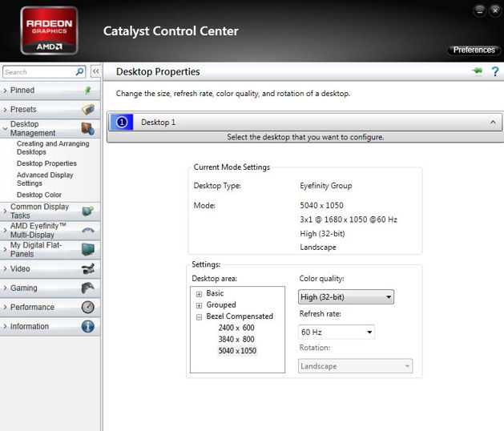The height and width of the screenshot is (431, 504).
Task: Choose 3840 x 800 desktop area
Action: (236, 339)
